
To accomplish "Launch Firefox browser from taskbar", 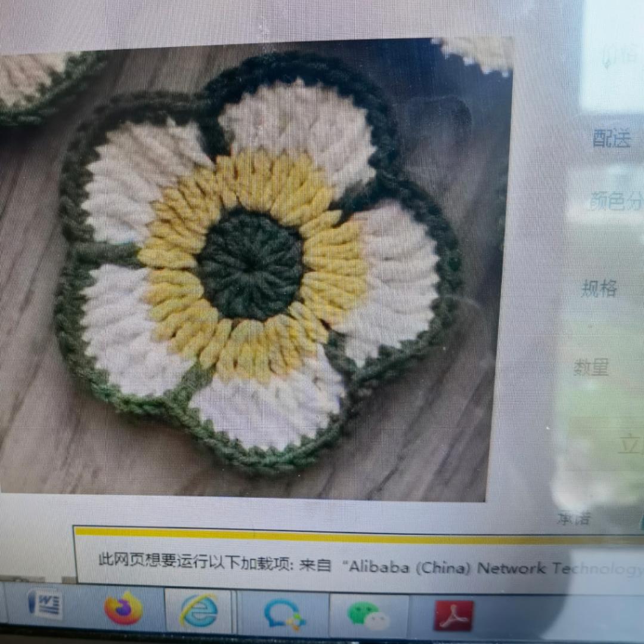I will pos(123,608).
